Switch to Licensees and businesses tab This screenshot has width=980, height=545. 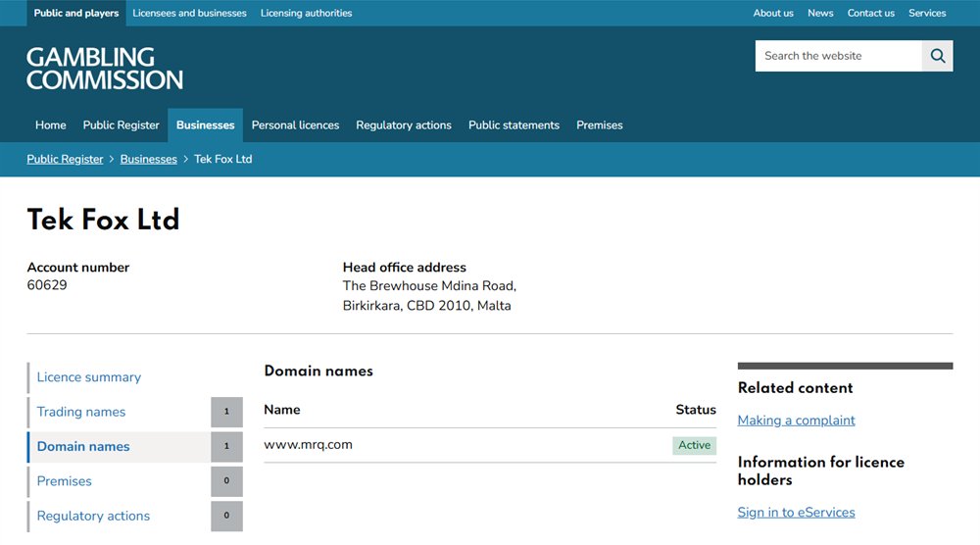pyautogui.click(x=189, y=13)
